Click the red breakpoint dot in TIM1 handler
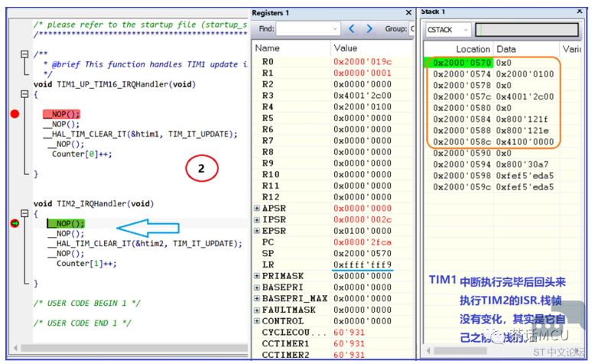 [15, 114]
